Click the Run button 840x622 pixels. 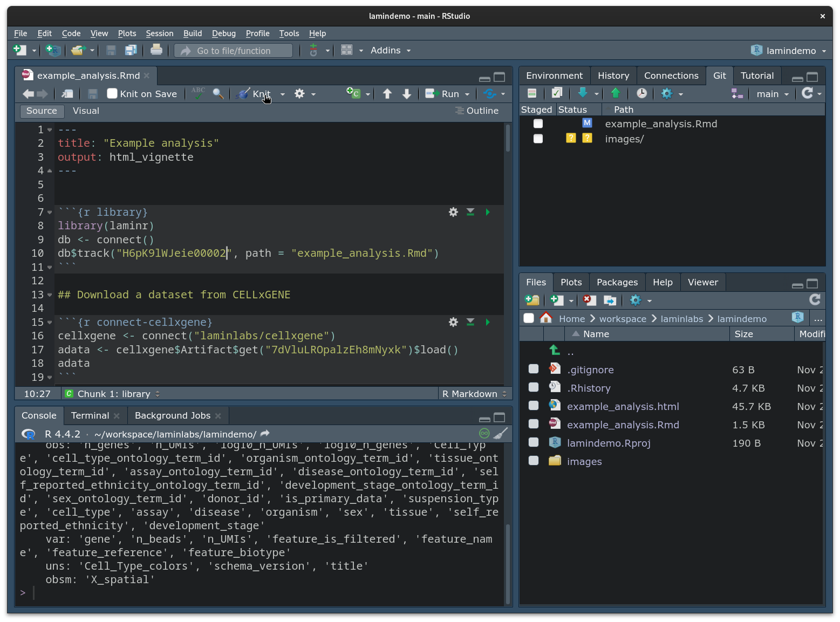pos(443,94)
